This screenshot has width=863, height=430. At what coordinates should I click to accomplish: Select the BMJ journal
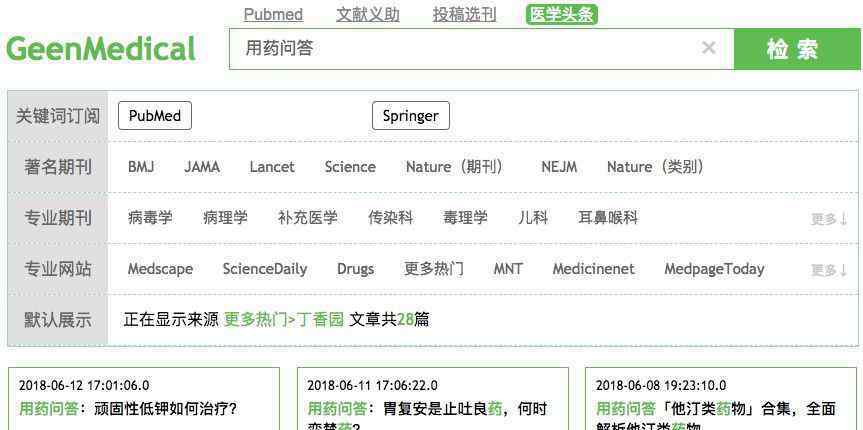(141, 167)
